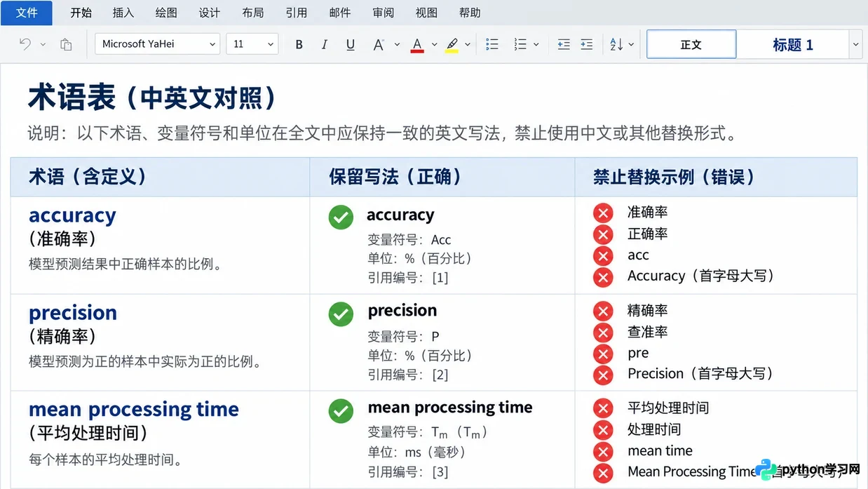Screen dimensions: 868x489
Task: Open the highlight color dropdown arrow
Action: pos(469,44)
